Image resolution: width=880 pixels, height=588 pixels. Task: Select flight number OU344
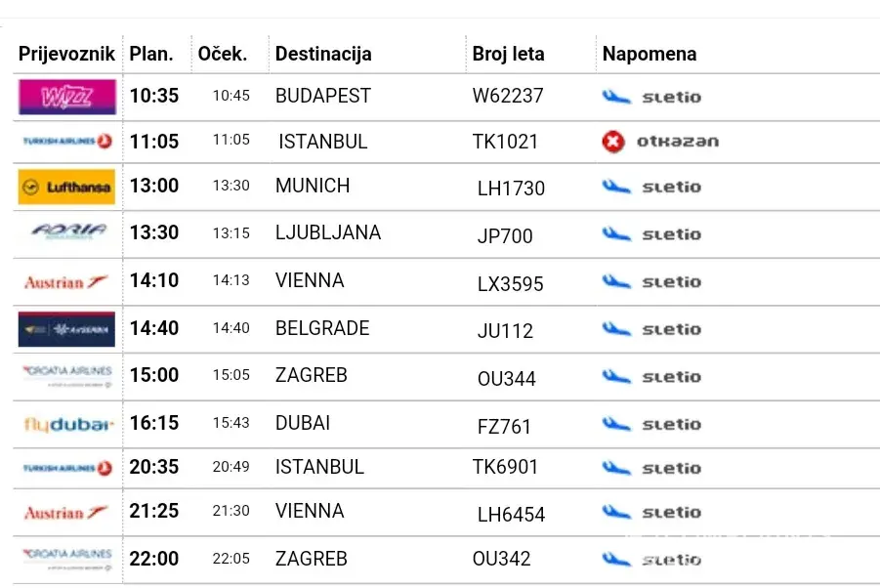[x=506, y=379]
